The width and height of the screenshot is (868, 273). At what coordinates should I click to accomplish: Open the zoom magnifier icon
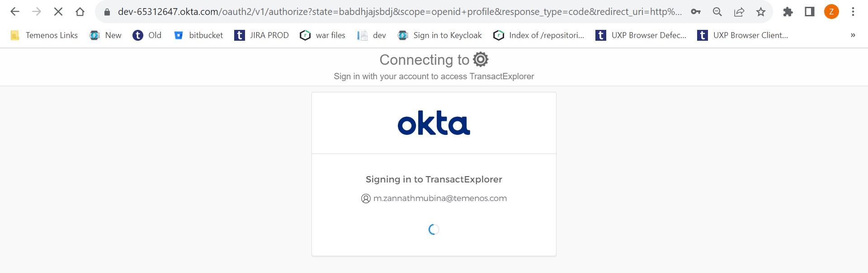717,12
